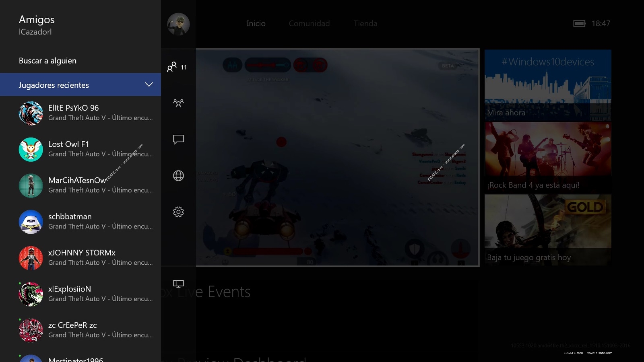Screen dimensions: 644x362
Task: Open the globe Activity feed icon
Action: coord(178,176)
